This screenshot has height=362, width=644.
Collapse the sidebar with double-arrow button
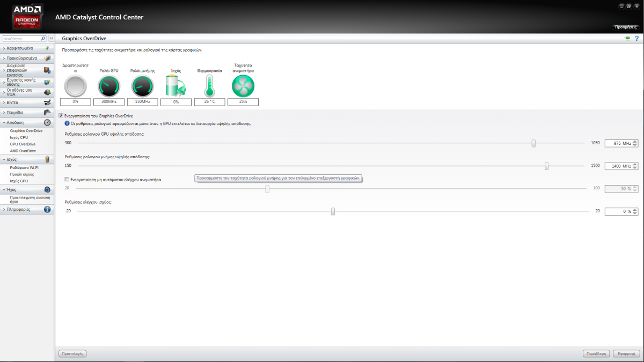coord(52,39)
